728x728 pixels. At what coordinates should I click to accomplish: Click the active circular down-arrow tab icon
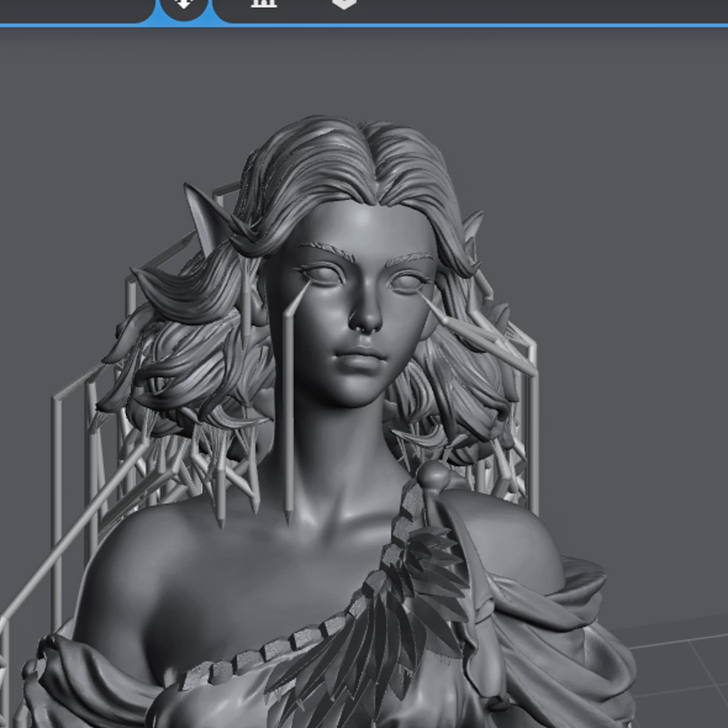(184, 5)
